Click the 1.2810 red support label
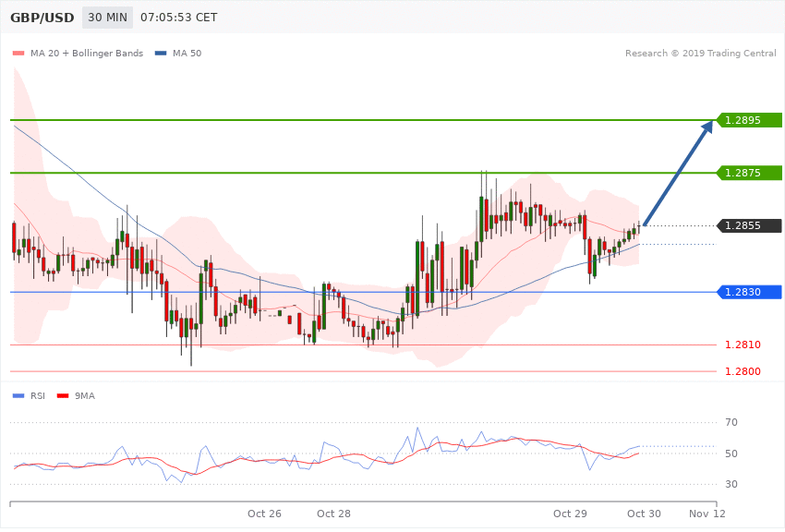This screenshot has height=532, width=785. (x=743, y=345)
